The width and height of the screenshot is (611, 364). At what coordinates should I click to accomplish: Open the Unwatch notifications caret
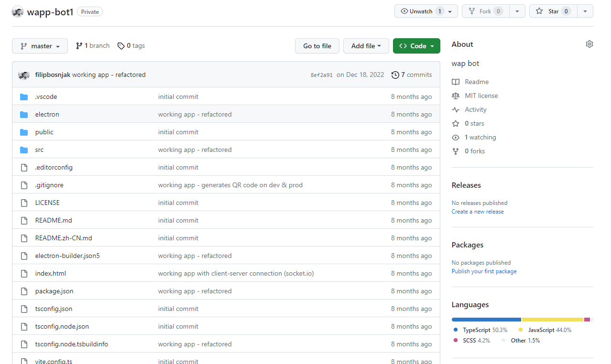pos(450,11)
